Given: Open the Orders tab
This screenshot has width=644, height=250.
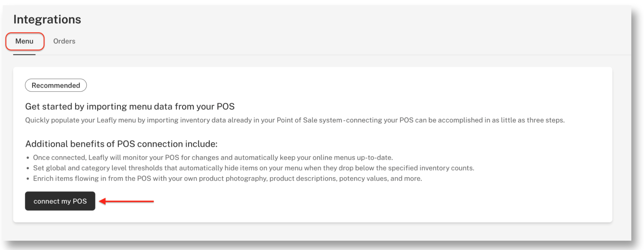Looking at the screenshot, I should coord(64,41).
